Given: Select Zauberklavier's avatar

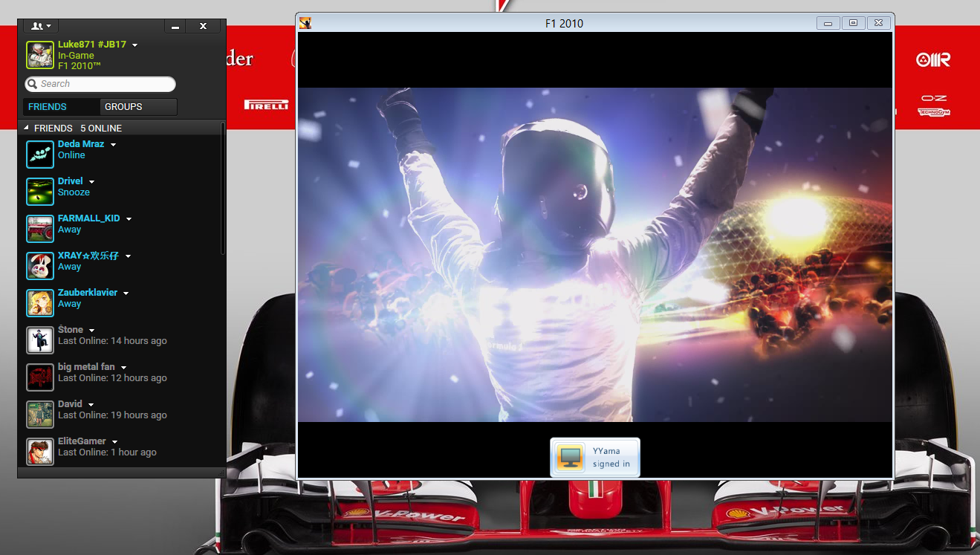Looking at the screenshot, I should coord(40,302).
